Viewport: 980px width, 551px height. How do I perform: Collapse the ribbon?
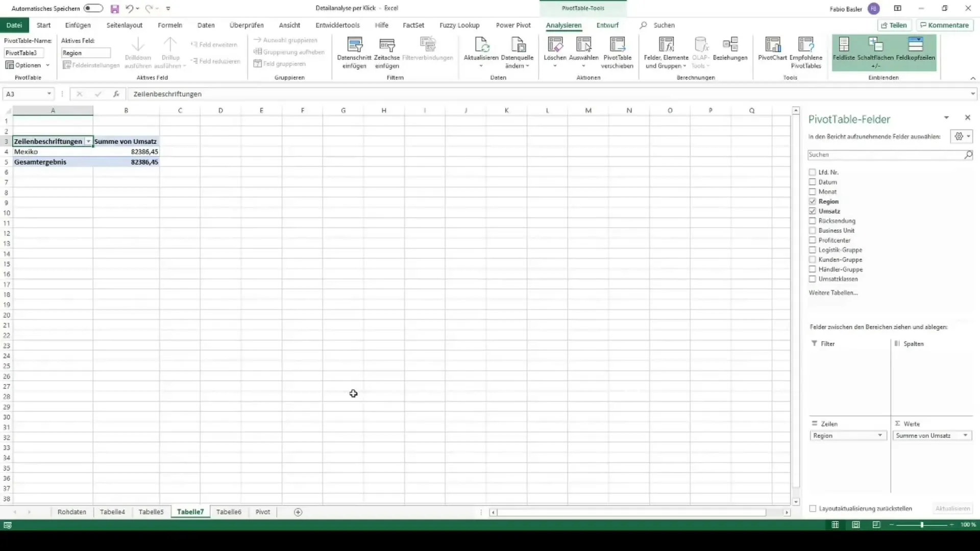tap(973, 78)
